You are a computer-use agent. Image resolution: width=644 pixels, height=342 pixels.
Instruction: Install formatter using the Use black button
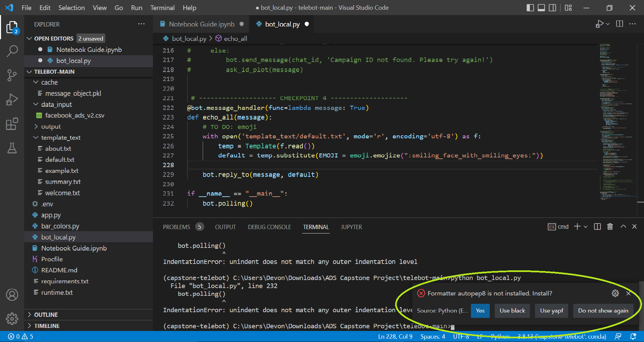[x=512, y=311]
